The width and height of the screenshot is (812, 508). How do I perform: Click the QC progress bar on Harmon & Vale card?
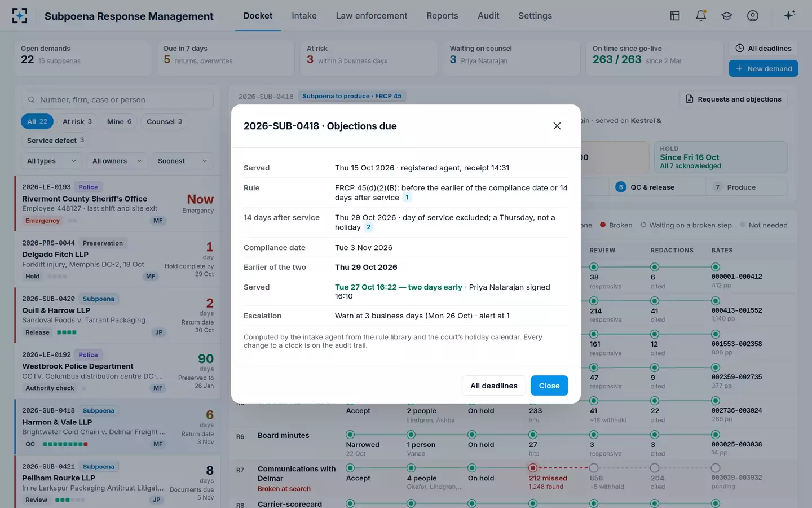65,444
